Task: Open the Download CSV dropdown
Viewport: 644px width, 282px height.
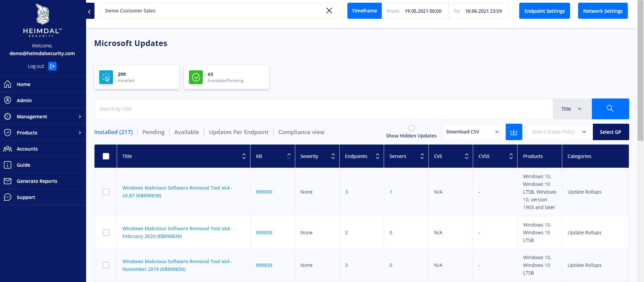Action: coord(473,132)
